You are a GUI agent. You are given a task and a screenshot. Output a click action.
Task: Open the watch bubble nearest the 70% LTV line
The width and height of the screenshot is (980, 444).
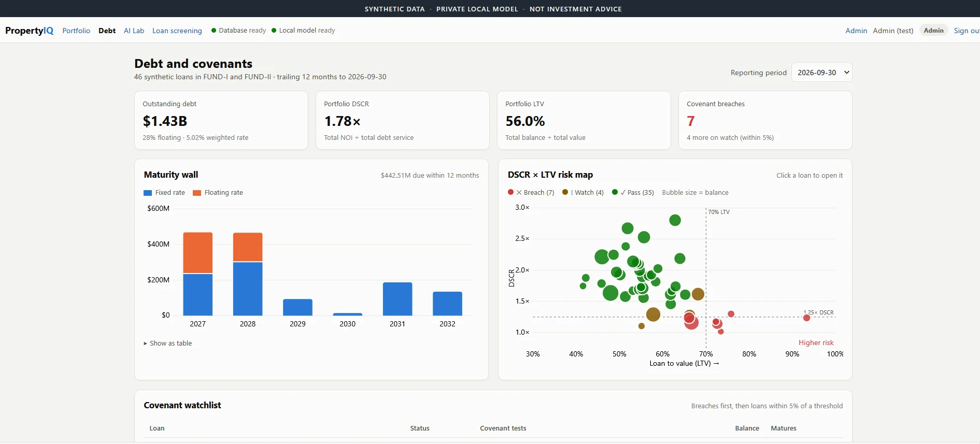tap(698, 294)
